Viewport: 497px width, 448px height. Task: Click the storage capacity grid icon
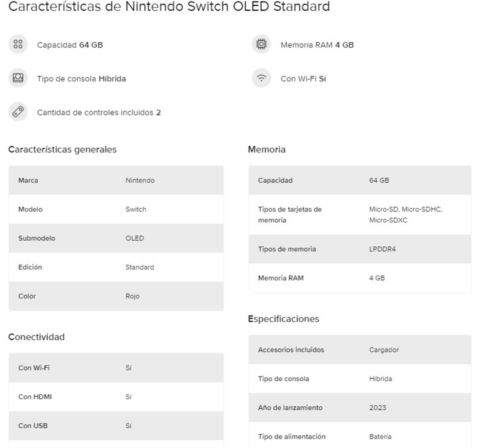[18, 44]
